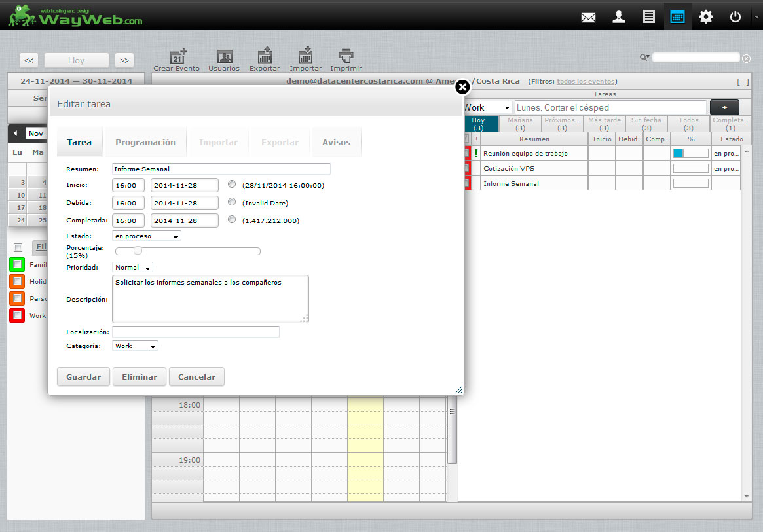Open the contacts person icon in header
The width and height of the screenshot is (763, 532).
[x=618, y=17]
